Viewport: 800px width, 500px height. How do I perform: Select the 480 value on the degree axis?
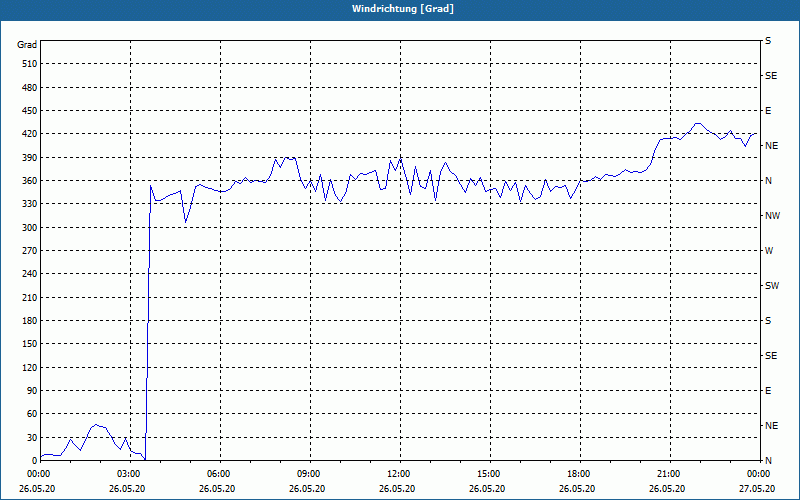point(30,87)
